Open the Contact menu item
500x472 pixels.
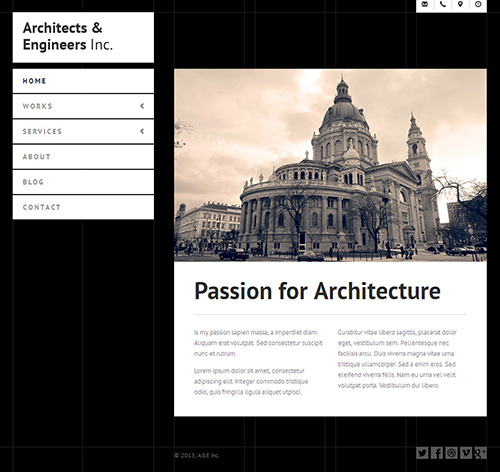pyautogui.click(x=83, y=207)
